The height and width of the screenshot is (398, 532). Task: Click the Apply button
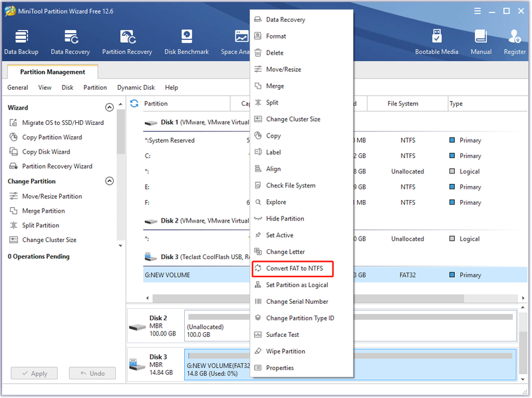coord(35,373)
